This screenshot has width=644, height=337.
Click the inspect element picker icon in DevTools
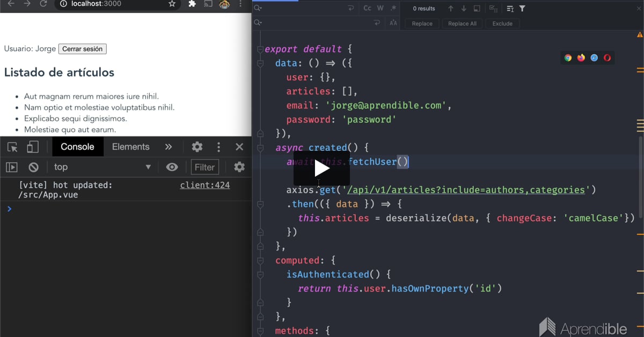12,147
